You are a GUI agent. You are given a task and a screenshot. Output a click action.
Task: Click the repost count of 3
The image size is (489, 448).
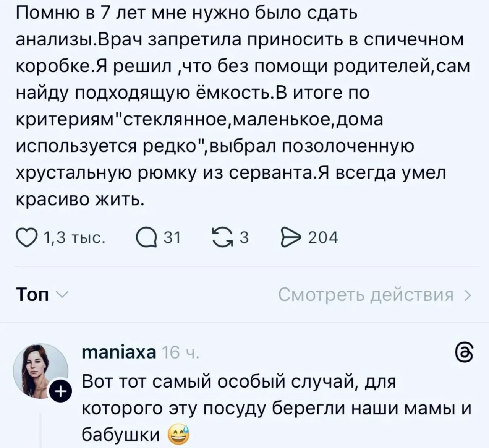244,238
